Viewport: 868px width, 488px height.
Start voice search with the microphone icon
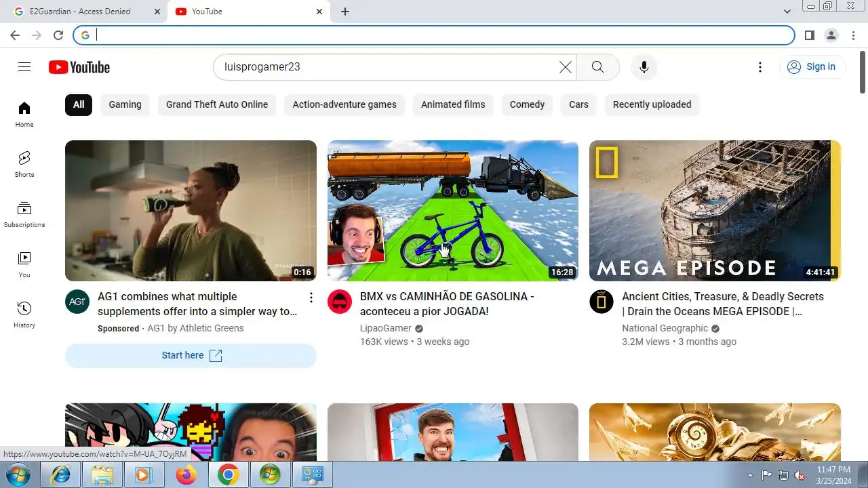point(644,66)
